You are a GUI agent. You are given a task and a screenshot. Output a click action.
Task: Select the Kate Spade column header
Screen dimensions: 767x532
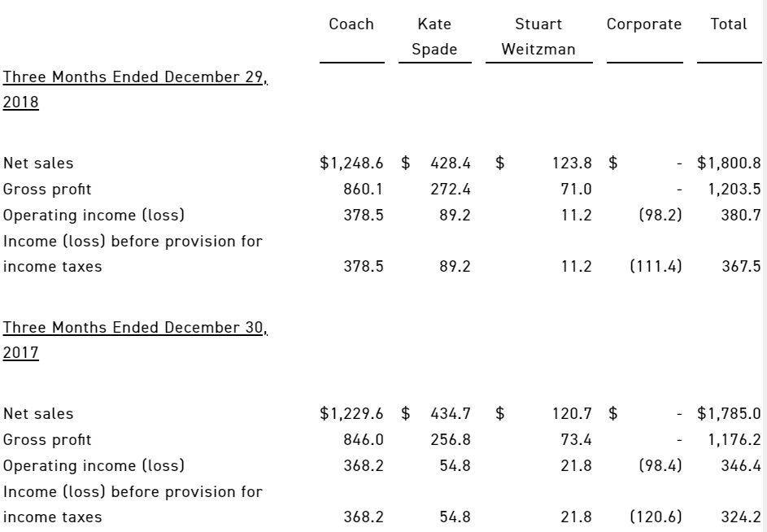[434, 37]
